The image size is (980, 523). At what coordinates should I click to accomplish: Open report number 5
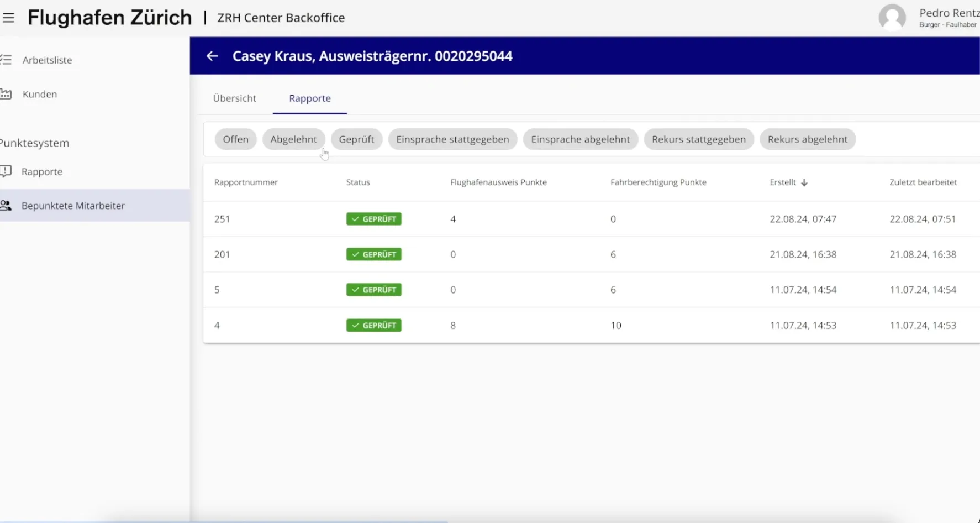click(x=217, y=290)
